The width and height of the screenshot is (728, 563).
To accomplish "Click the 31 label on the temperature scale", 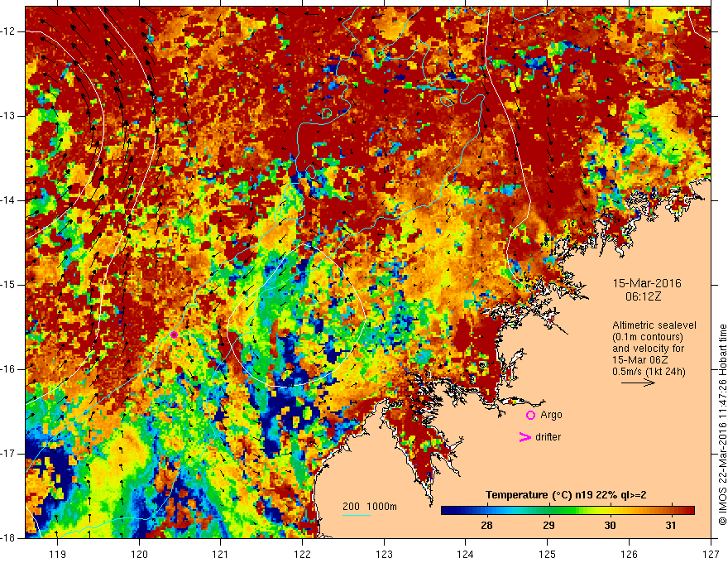I will tap(670, 526).
